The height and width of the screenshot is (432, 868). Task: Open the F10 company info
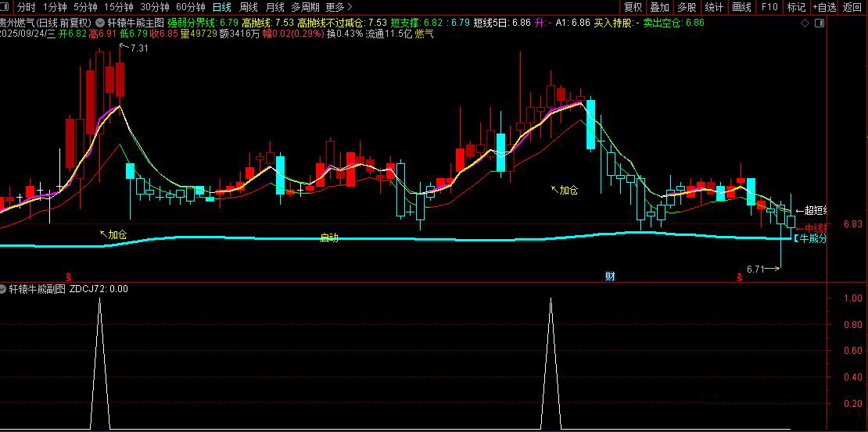point(769,7)
